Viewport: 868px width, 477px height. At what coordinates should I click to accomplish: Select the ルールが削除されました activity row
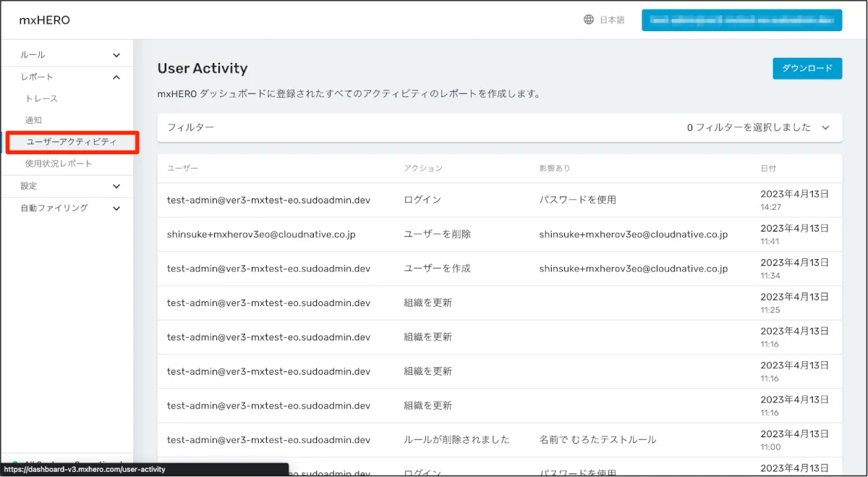pyautogui.click(x=456, y=439)
